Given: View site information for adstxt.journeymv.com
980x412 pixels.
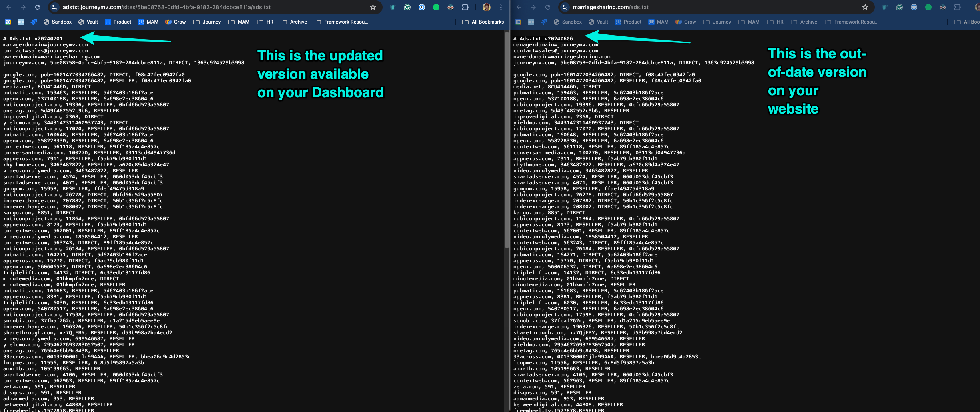Looking at the screenshot, I should tap(55, 7).
